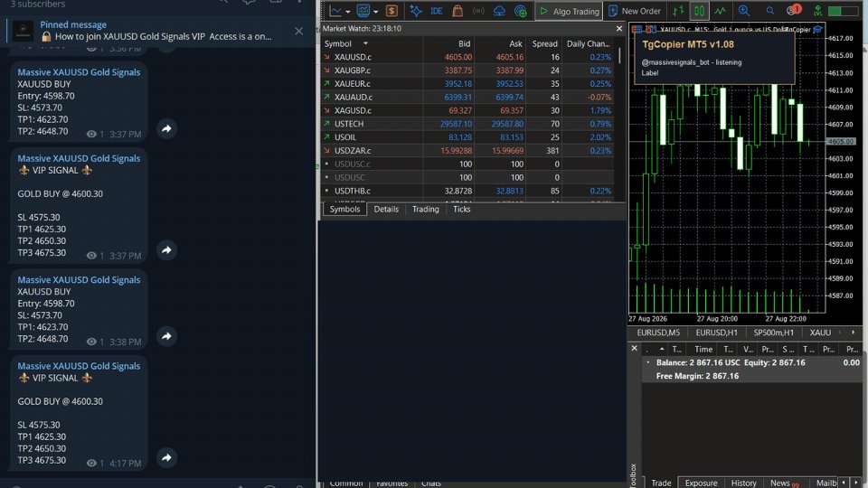This screenshot has height=488, width=868.
Task: Sort Market Watch by Bid column
Action: tap(464, 43)
